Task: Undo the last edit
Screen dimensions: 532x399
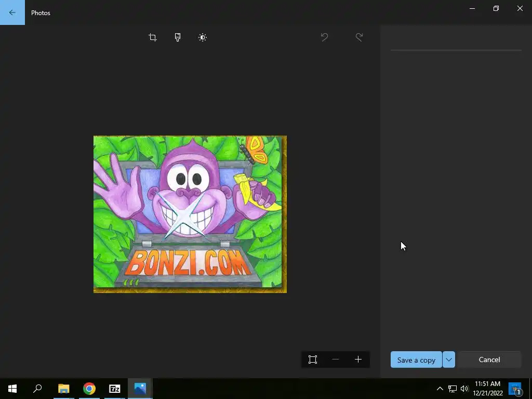Action: tap(324, 37)
